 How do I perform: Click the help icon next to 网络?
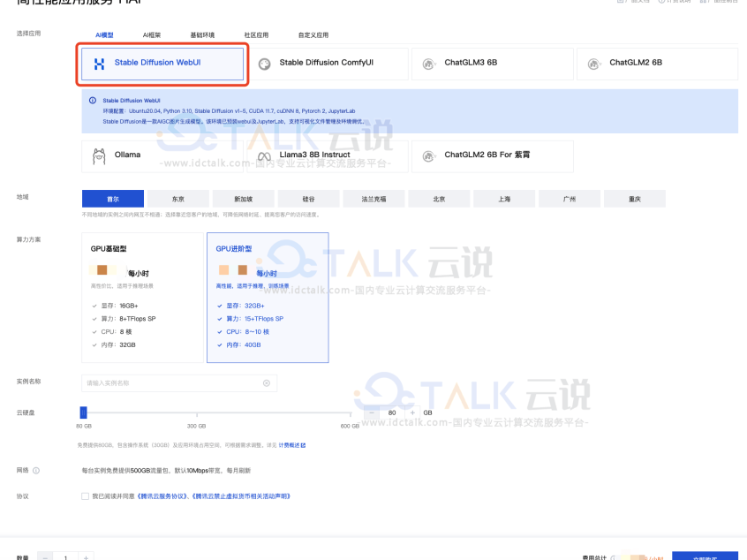[36, 471]
